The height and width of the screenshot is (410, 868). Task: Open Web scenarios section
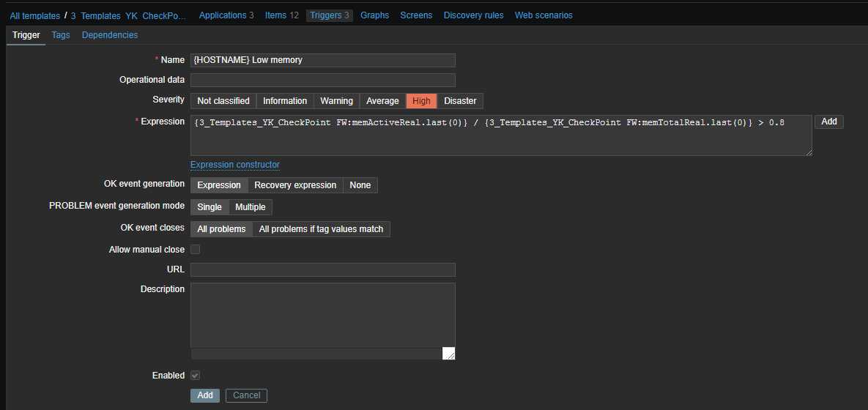(544, 15)
